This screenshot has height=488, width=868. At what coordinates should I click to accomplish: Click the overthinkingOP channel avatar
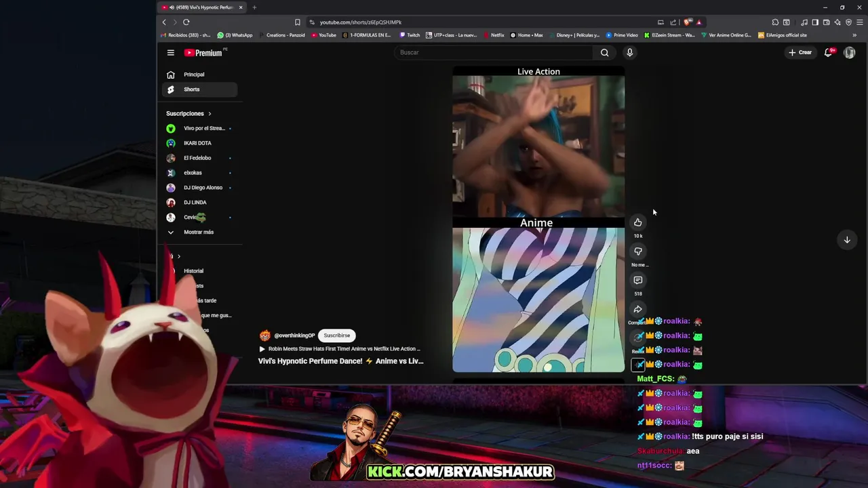click(264, 335)
